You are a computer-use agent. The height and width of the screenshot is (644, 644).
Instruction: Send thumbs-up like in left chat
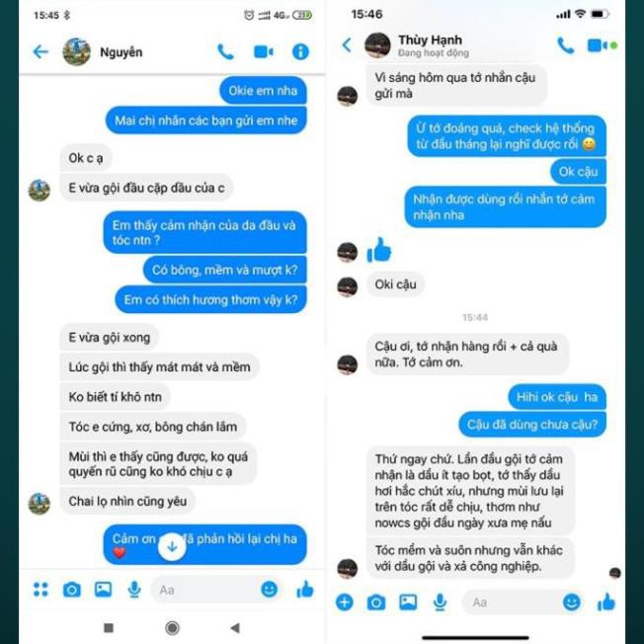(x=305, y=590)
